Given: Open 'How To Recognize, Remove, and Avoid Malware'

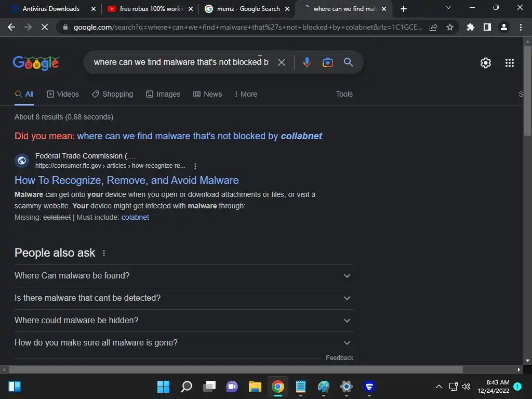Looking at the screenshot, I should coord(127,180).
